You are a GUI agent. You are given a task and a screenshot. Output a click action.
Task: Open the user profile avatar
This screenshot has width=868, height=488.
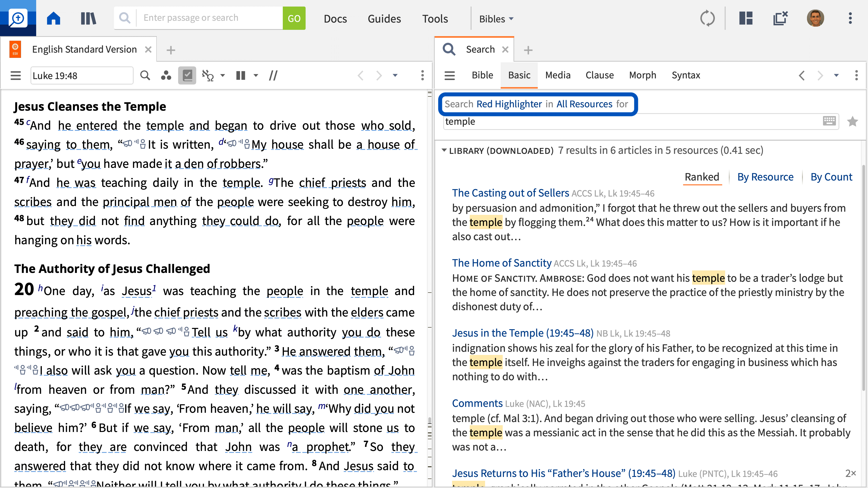pos(815,18)
